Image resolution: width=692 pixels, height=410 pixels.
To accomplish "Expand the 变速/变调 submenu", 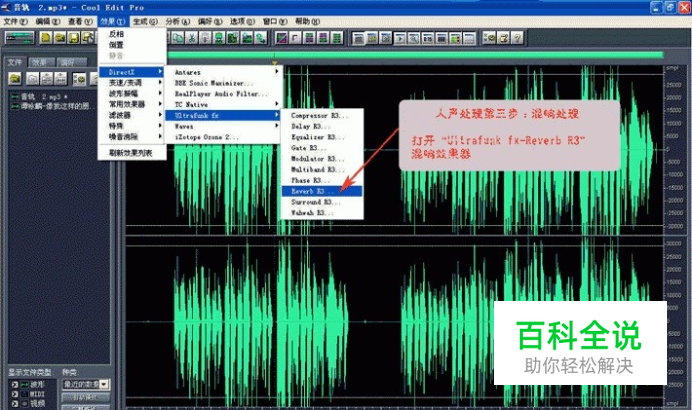I will [x=132, y=83].
